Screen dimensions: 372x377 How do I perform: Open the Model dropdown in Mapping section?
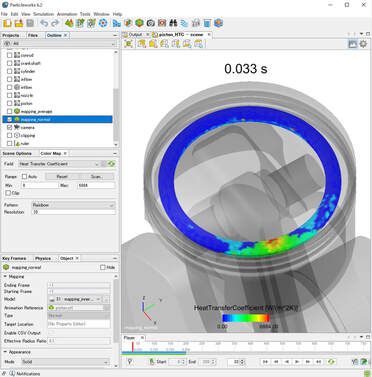[75, 299]
